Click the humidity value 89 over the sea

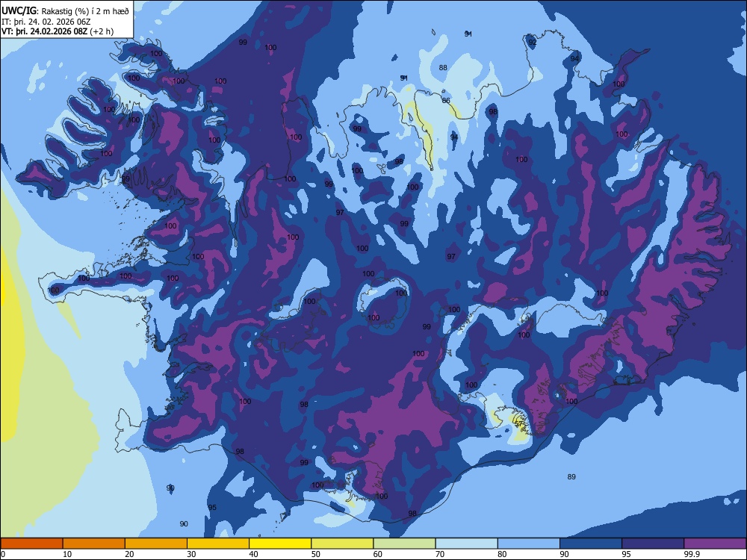[571, 476]
